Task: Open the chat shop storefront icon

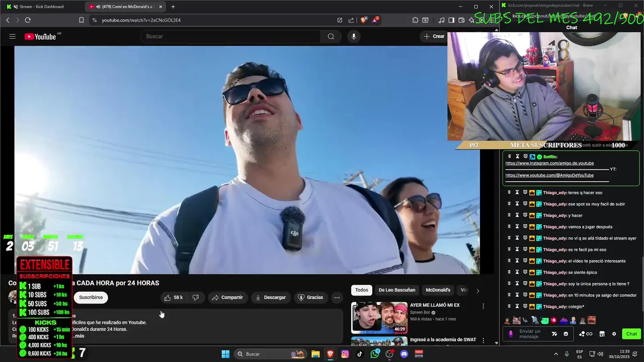Action: pos(601,334)
